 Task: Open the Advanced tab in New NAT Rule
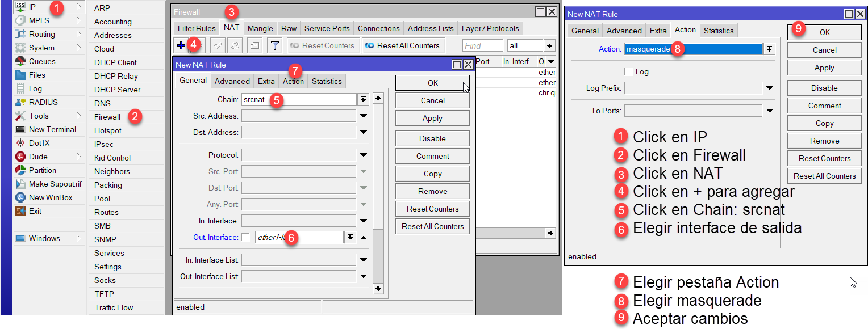coord(232,81)
